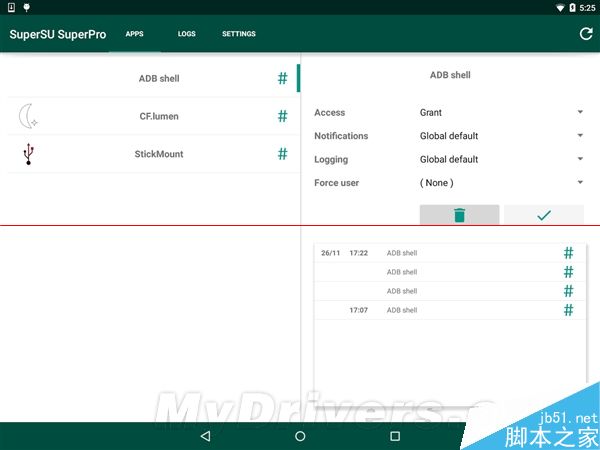Viewport: 600px width, 450px height.
Task: Tap the SuperSU SuperPro title
Action: [58, 34]
